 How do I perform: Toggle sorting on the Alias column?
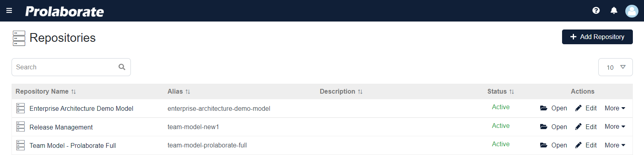(x=188, y=92)
